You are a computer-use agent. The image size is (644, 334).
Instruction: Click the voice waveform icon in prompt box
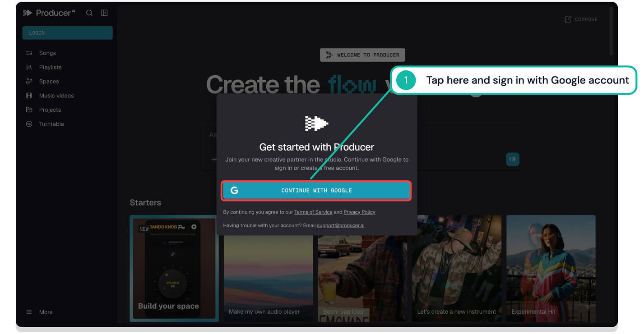click(513, 159)
